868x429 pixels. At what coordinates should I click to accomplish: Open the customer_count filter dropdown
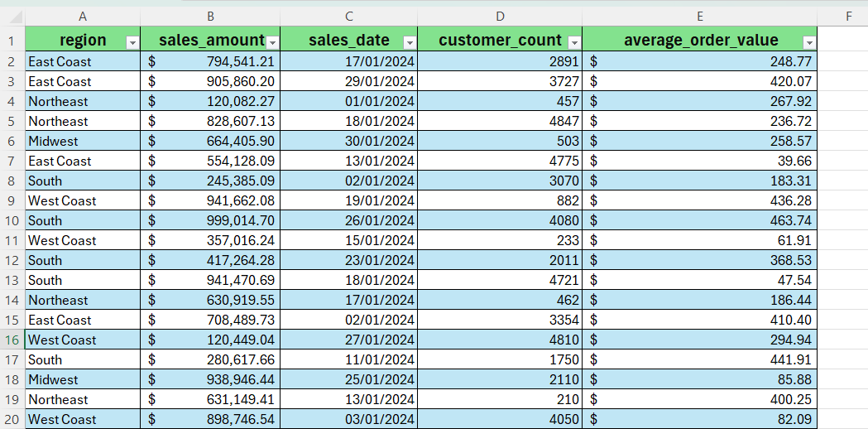[x=573, y=42]
